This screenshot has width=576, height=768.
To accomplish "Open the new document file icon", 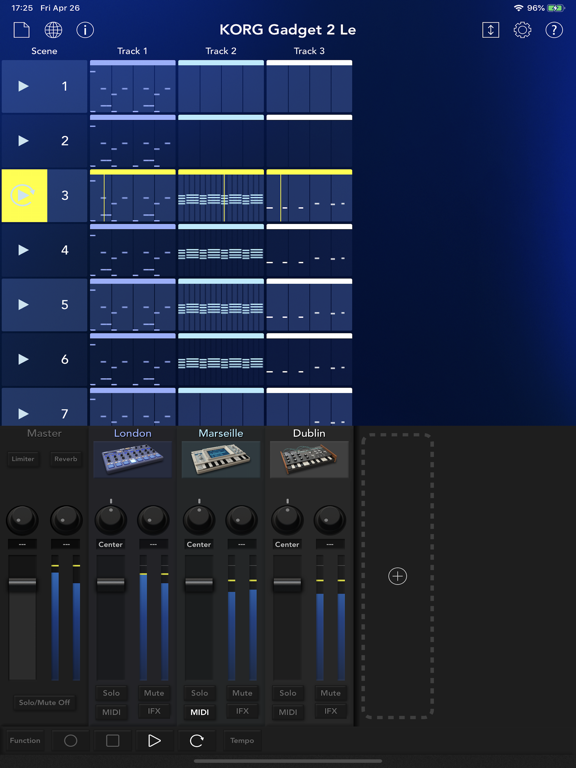I will [22, 30].
